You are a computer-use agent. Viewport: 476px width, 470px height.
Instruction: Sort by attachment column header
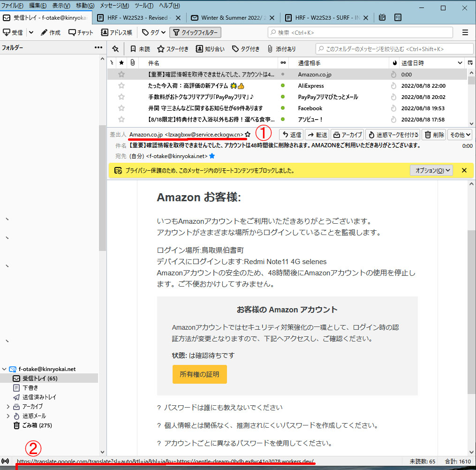(x=133, y=63)
